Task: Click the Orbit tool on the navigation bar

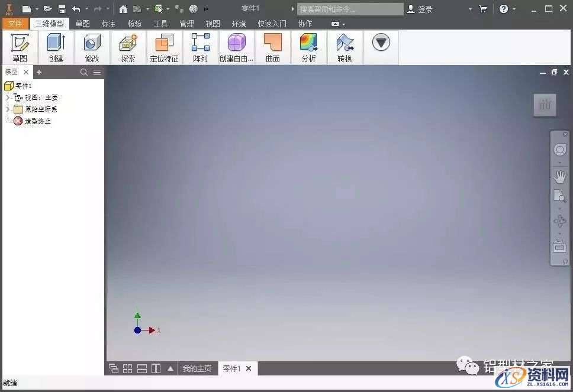Action: 560,221
